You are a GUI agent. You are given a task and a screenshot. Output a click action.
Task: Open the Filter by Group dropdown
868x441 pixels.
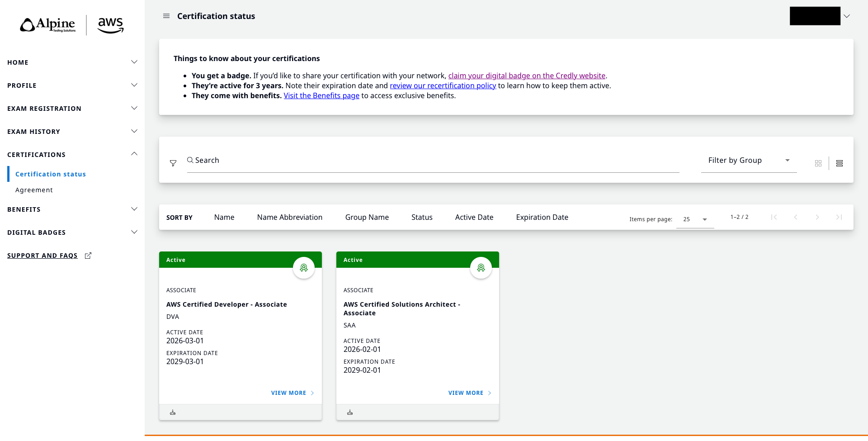pyautogui.click(x=749, y=161)
